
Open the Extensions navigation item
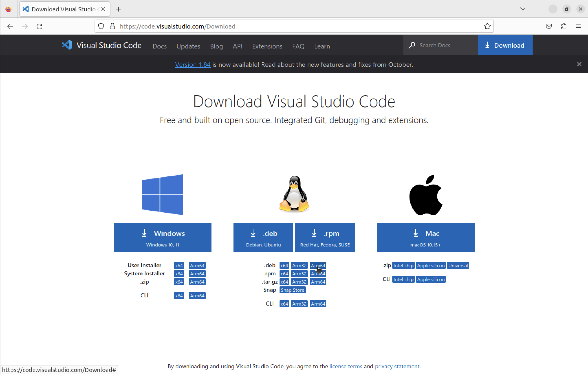point(267,46)
